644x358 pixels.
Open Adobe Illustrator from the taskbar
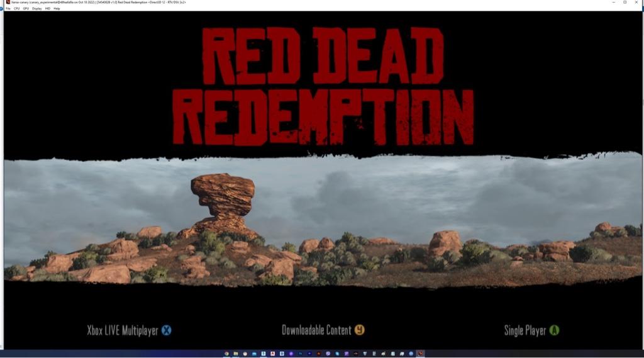click(319, 354)
